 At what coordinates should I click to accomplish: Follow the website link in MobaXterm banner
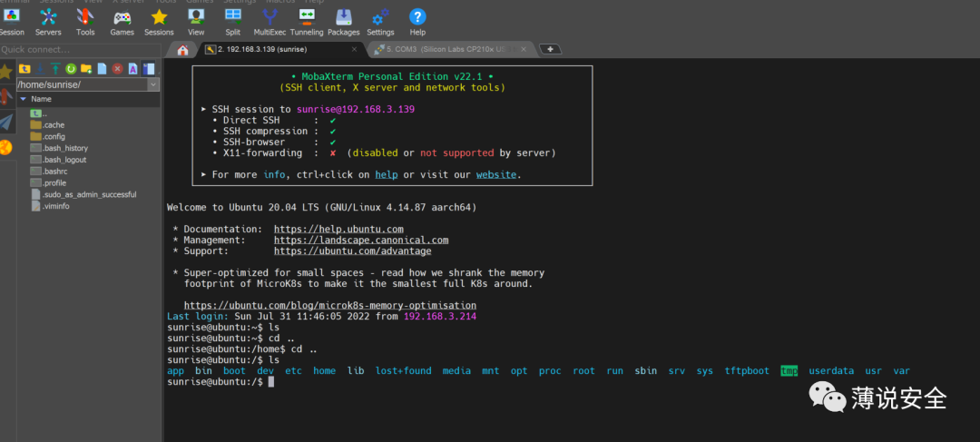(x=497, y=174)
